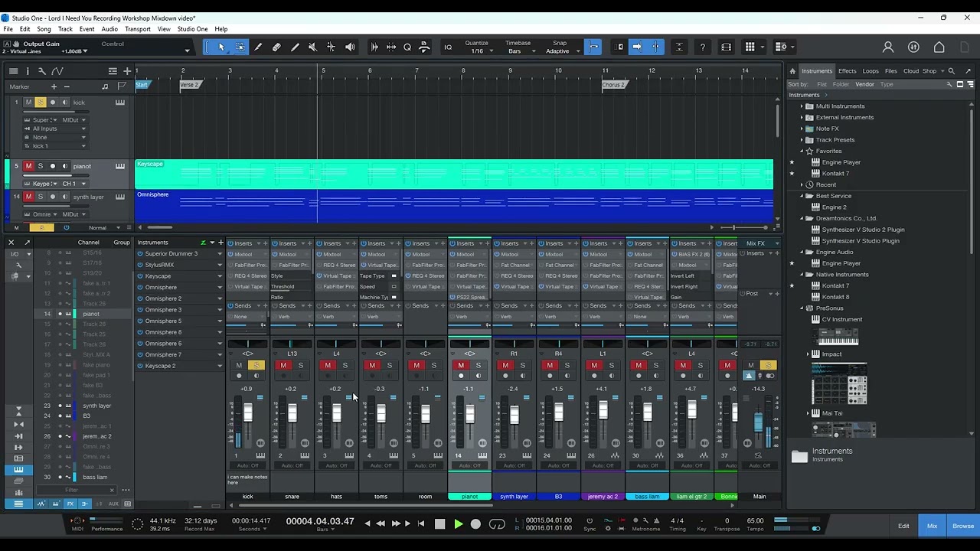Adjust the kick channel volume fader

point(247,413)
